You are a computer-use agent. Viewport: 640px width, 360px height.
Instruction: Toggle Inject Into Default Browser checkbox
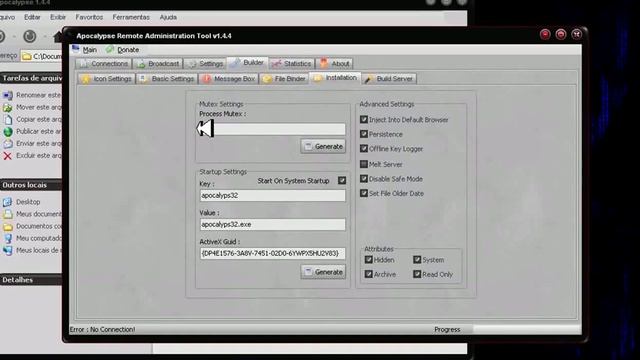pos(364,120)
